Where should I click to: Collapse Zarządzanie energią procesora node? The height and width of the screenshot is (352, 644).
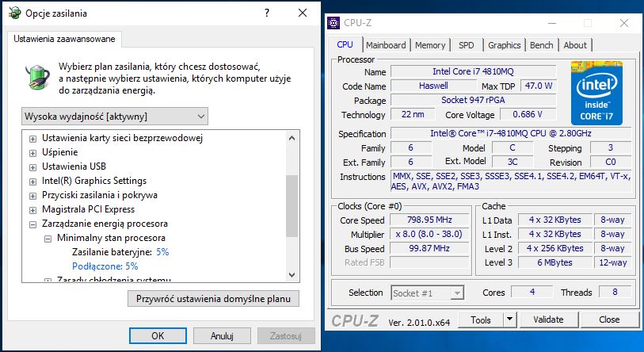pyautogui.click(x=32, y=224)
